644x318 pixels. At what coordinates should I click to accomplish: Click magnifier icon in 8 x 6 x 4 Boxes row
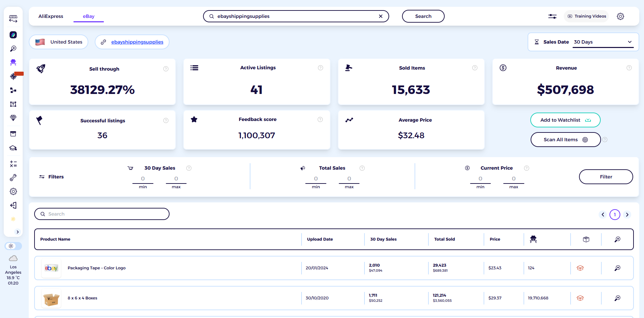618,298
